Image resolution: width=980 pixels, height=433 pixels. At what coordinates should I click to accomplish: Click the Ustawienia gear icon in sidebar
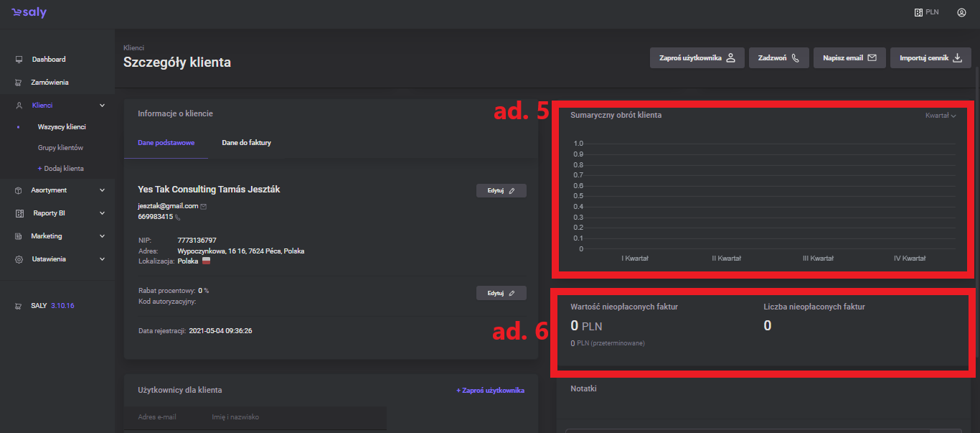click(19, 259)
